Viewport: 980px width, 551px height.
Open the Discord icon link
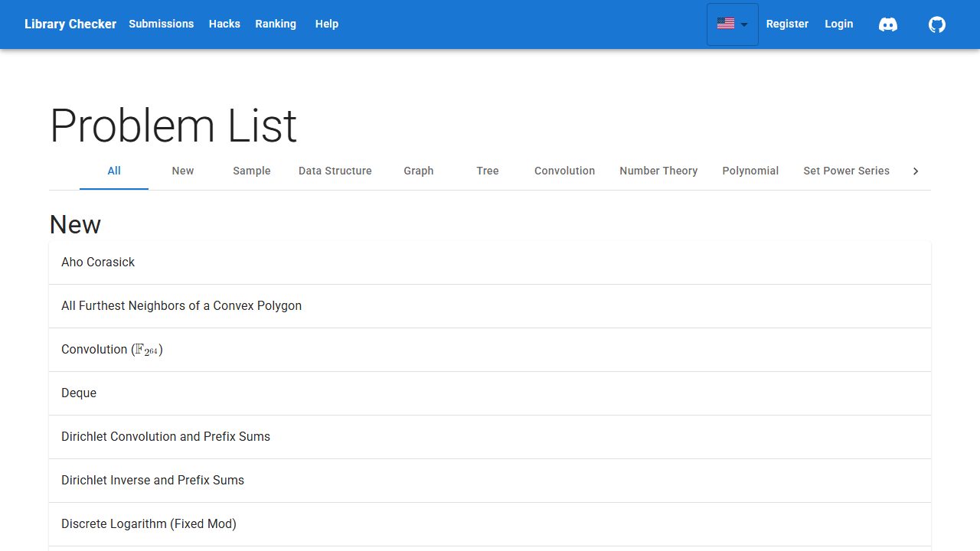[888, 24]
